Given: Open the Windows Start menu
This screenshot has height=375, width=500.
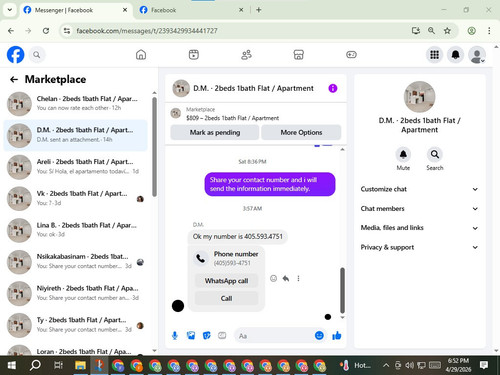Looking at the screenshot, I should point(12,365).
